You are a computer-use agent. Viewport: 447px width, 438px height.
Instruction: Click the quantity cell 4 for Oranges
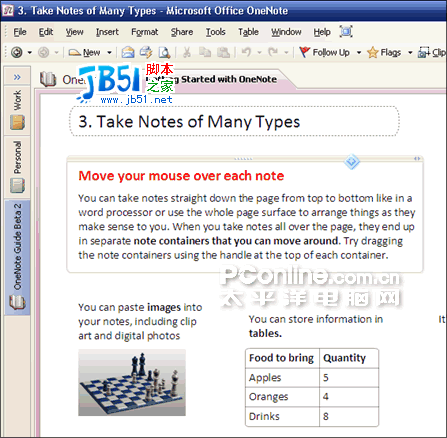click(349, 397)
